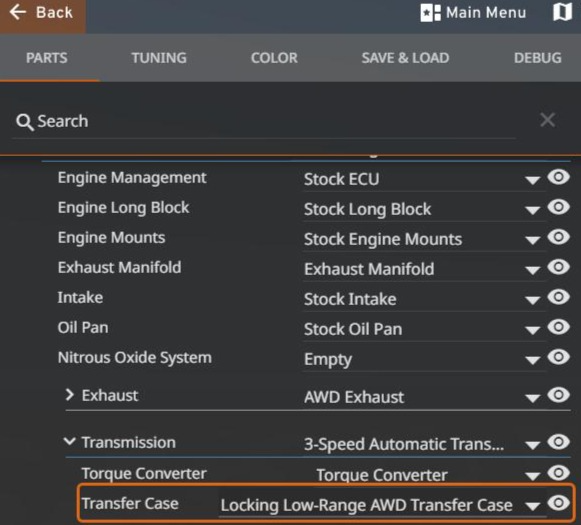Image resolution: width=581 pixels, height=525 pixels.
Task: Open the Locking Low-Range AWD Transfer Case dropdown
Action: pyautogui.click(x=382, y=505)
